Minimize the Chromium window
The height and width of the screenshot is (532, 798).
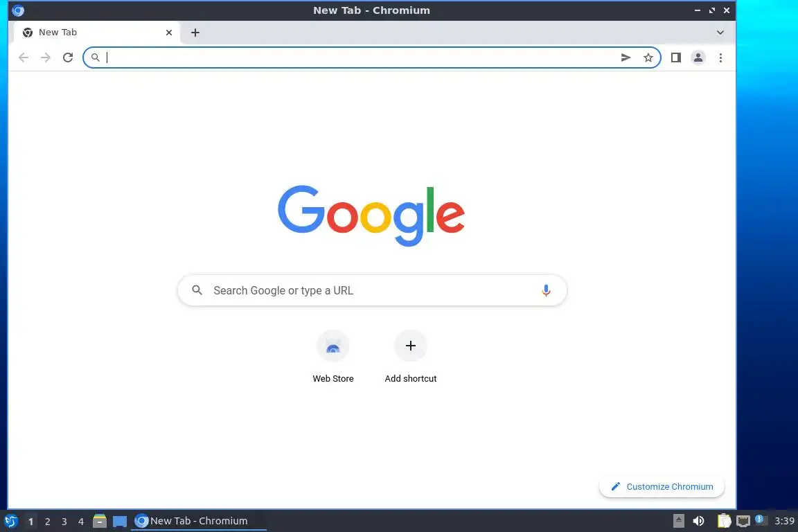(698, 10)
